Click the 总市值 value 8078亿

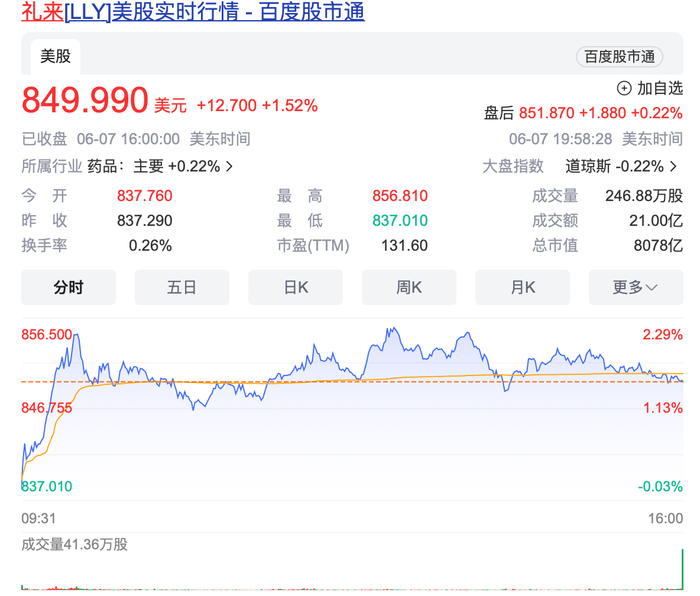[659, 245]
